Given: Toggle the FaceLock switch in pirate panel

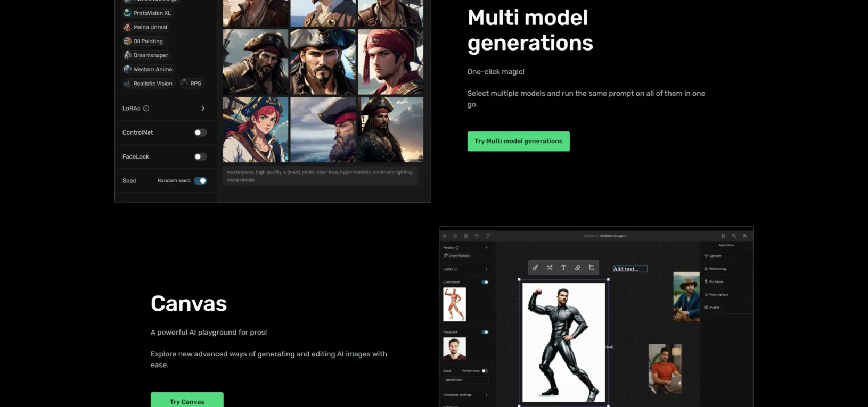Looking at the screenshot, I should [x=200, y=156].
